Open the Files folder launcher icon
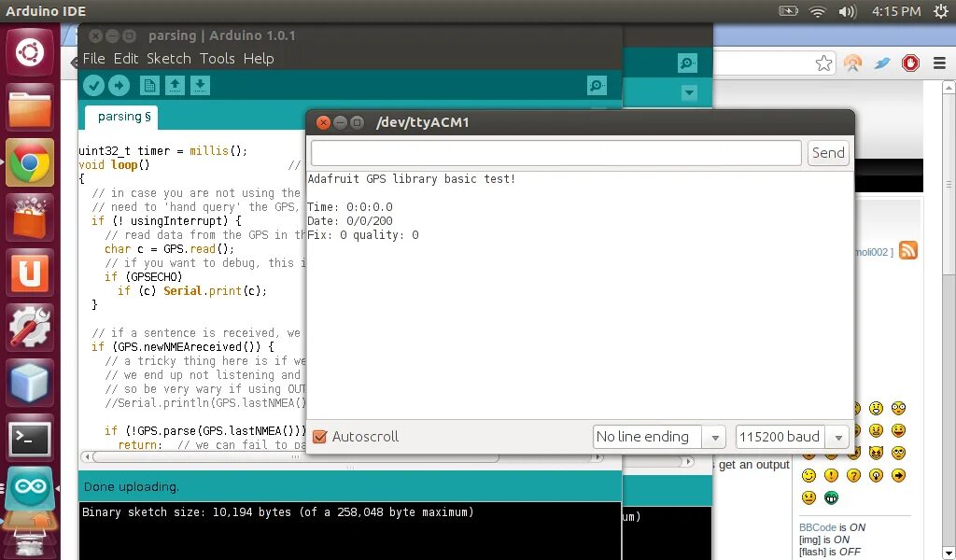This screenshot has width=956, height=560. click(30, 108)
